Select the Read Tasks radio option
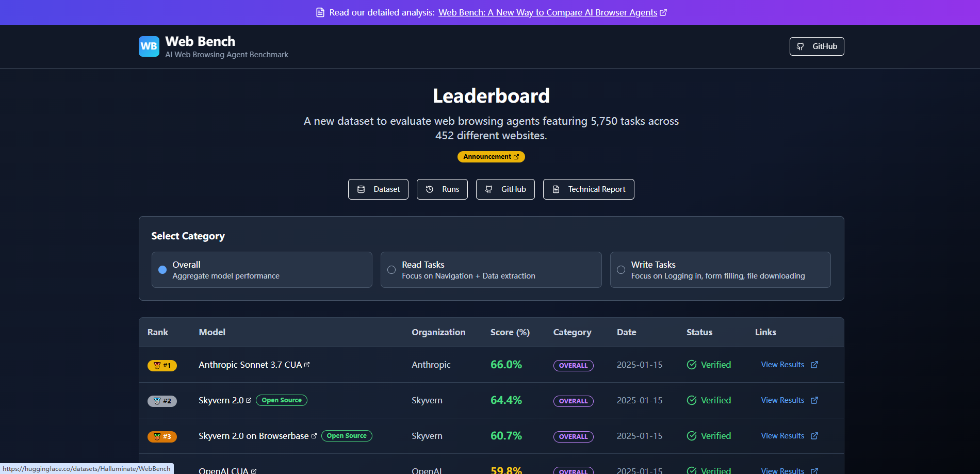Viewport: 980px width, 474px height. coord(391,270)
